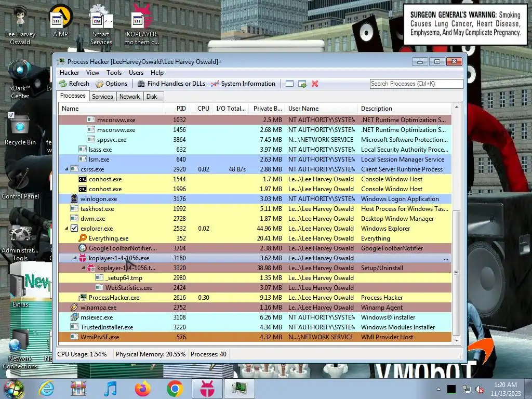Launch Firefox from the taskbar
The image size is (532, 399).
[x=142, y=389]
